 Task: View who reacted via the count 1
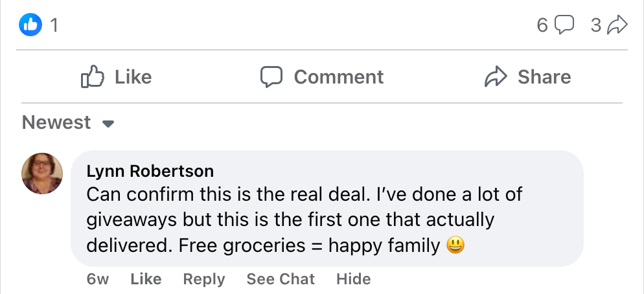point(54,25)
